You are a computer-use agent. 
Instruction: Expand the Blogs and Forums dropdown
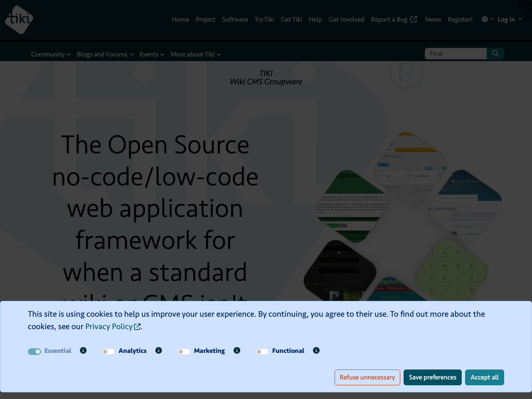(105, 54)
